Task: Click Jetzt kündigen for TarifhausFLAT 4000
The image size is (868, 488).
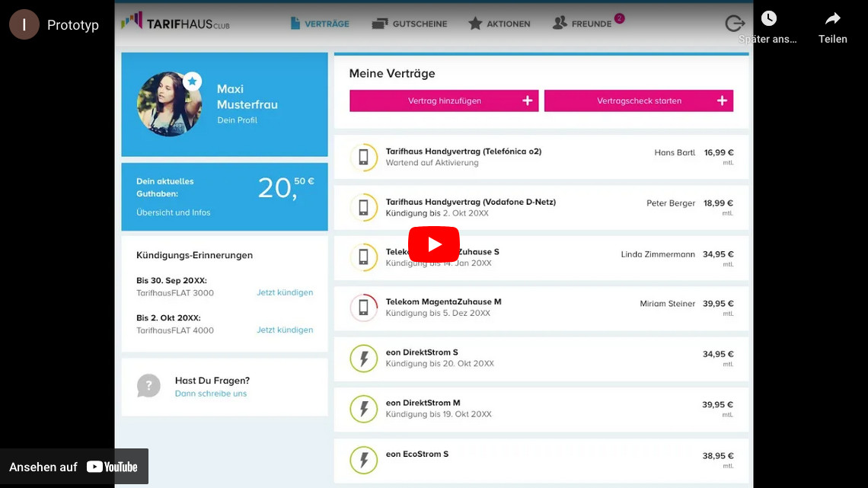Action: pos(284,330)
